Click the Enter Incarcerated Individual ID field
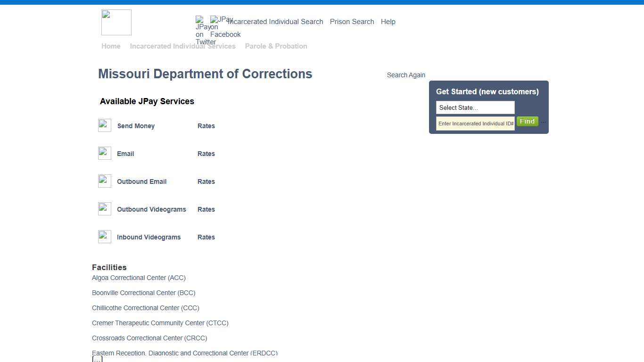The width and height of the screenshot is (644, 362). pyautogui.click(x=475, y=123)
